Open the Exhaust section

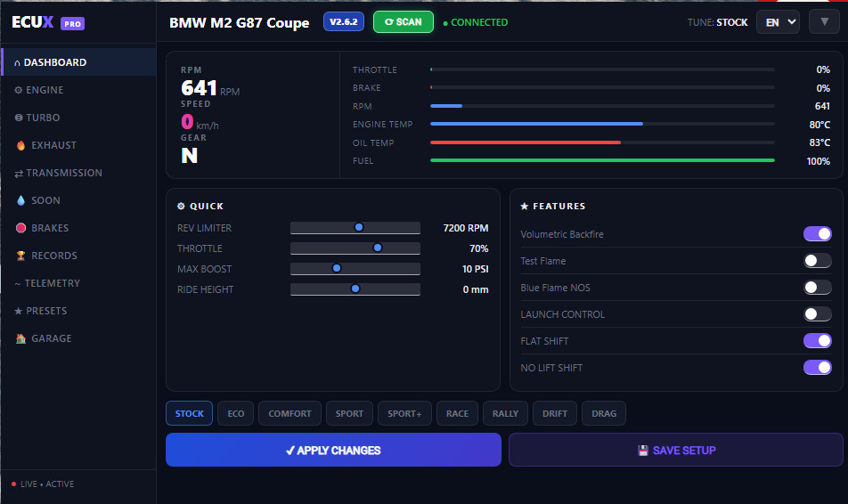pos(79,145)
